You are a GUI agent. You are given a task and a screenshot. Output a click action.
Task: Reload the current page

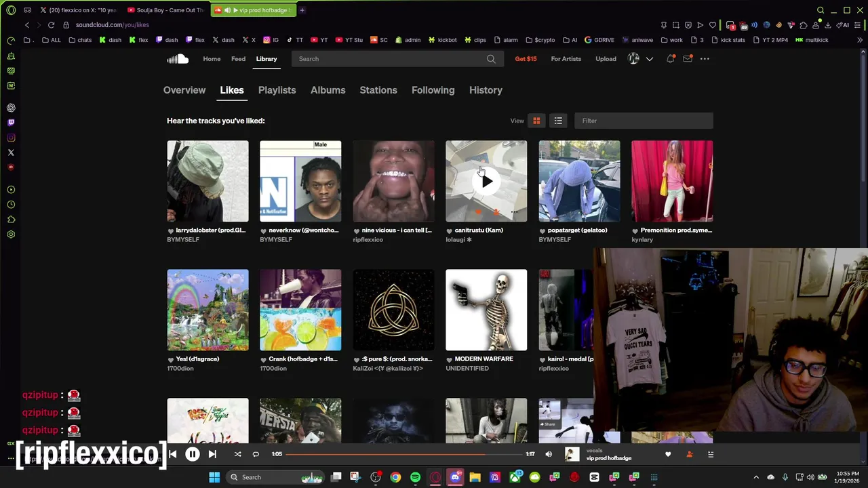(x=51, y=25)
